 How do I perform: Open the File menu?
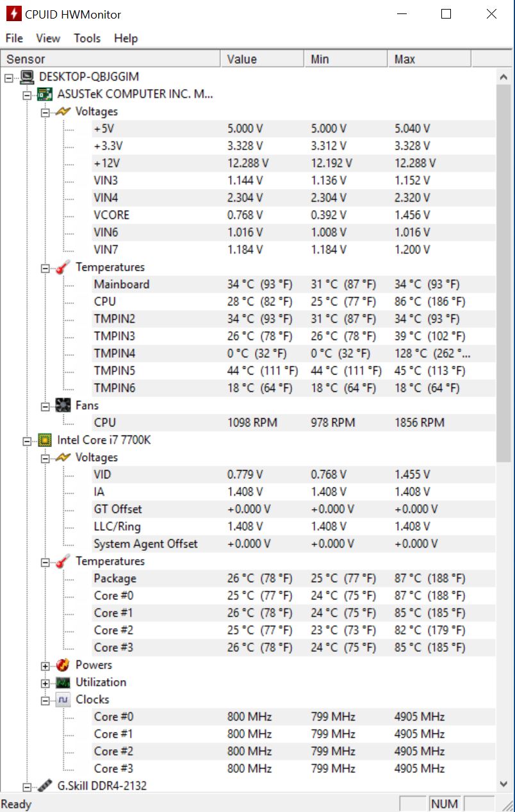pyautogui.click(x=14, y=38)
